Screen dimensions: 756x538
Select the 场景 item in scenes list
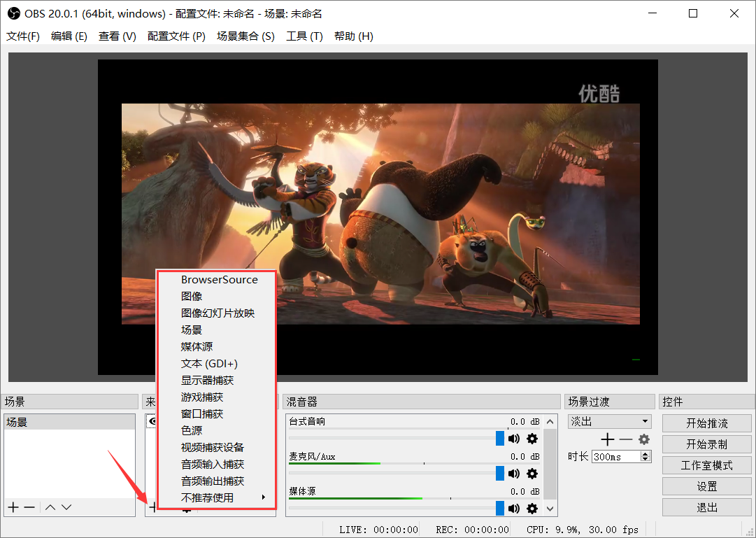69,422
